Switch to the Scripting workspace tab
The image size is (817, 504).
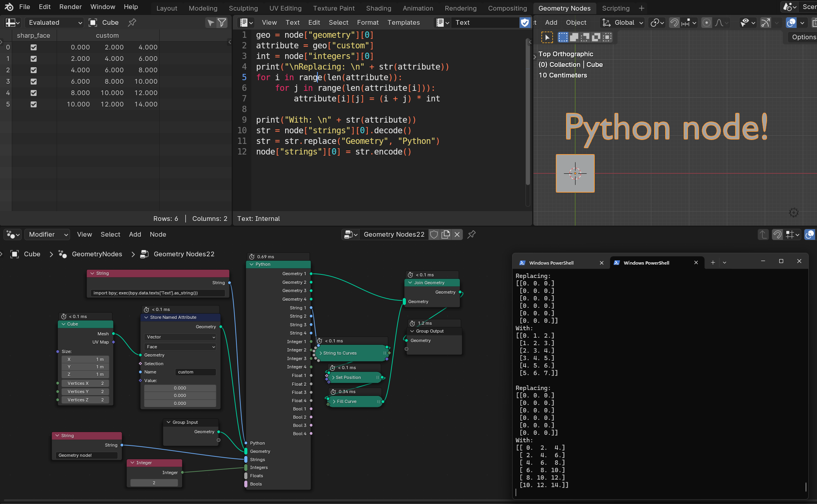(x=616, y=8)
